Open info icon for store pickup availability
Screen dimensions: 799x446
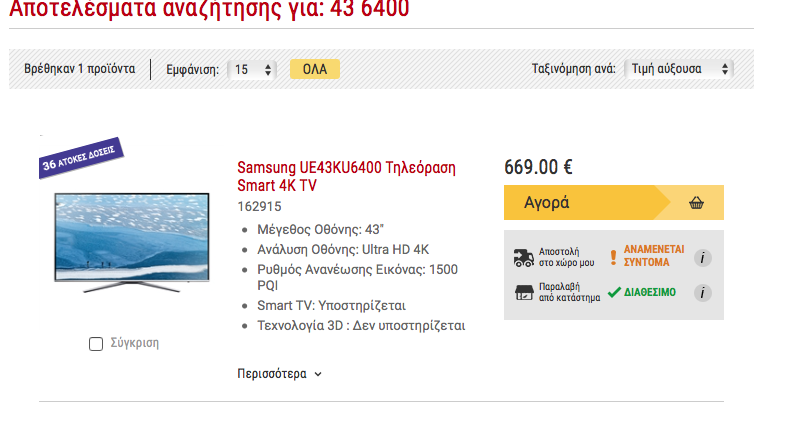click(x=702, y=293)
